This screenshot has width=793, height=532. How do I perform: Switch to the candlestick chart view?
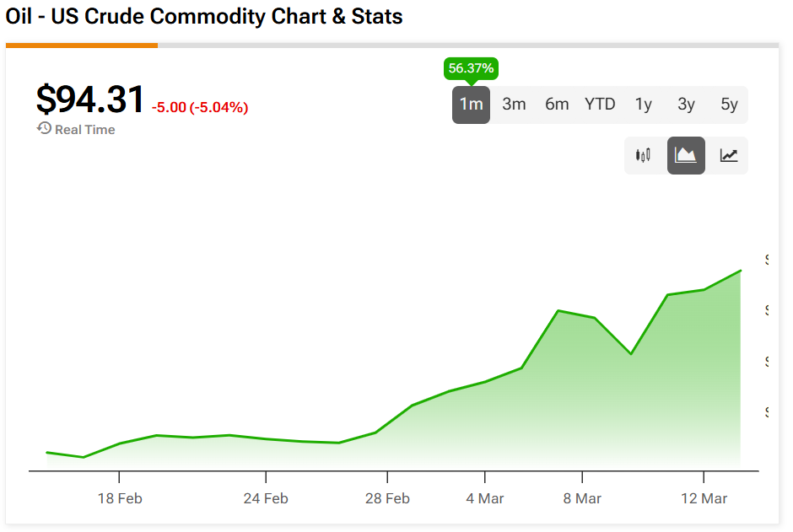[x=644, y=155]
